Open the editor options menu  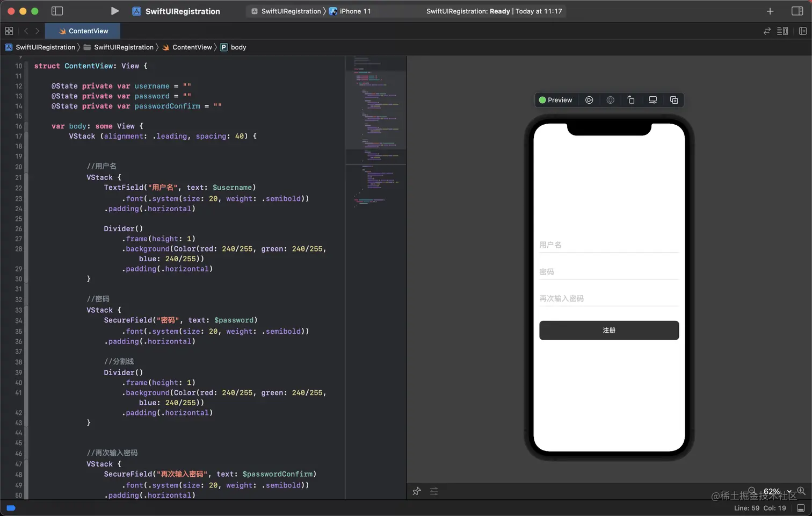tap(782, 31)
